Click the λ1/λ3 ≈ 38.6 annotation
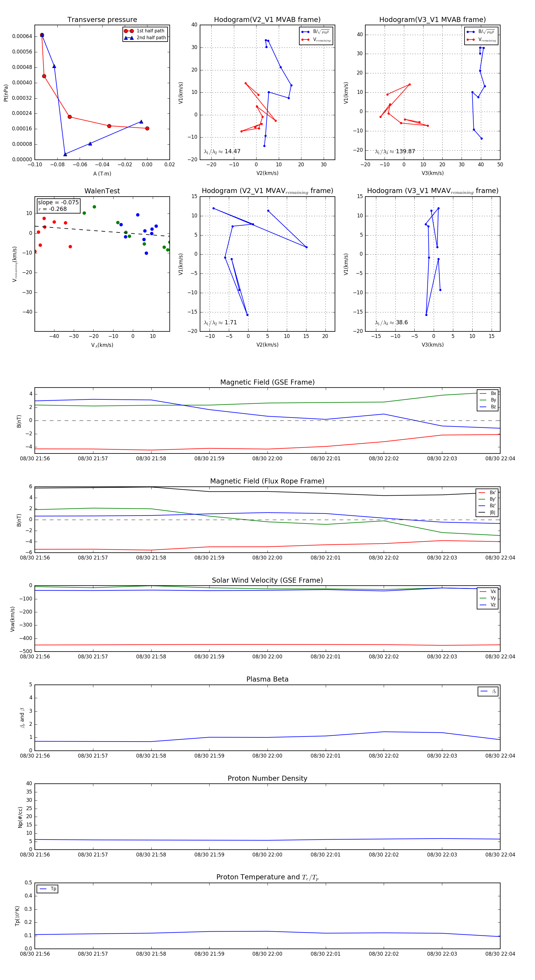Image resolution: width=535 pixels, height=980 pixels. tap(391, 323)
